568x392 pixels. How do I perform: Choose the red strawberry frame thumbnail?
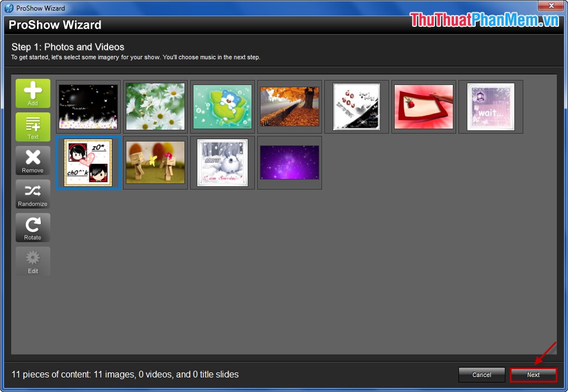[423, 106]
